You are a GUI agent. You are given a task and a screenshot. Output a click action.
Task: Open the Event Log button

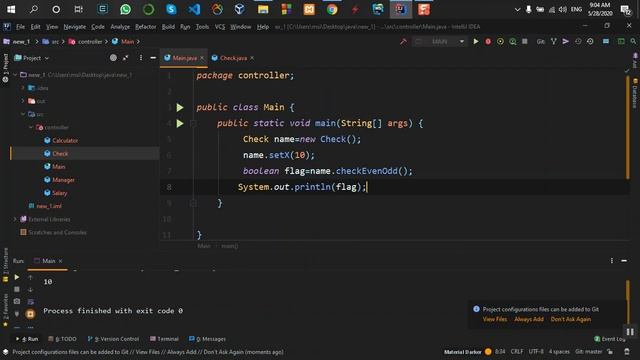coord(610,339)
